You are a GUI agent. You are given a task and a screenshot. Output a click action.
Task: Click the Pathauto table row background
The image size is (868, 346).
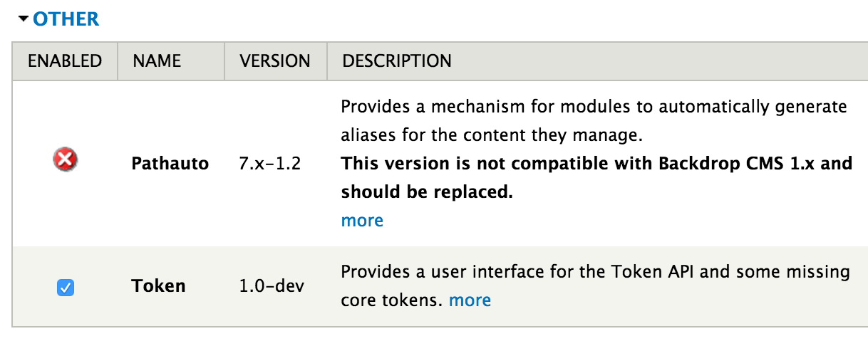[440, 164]
